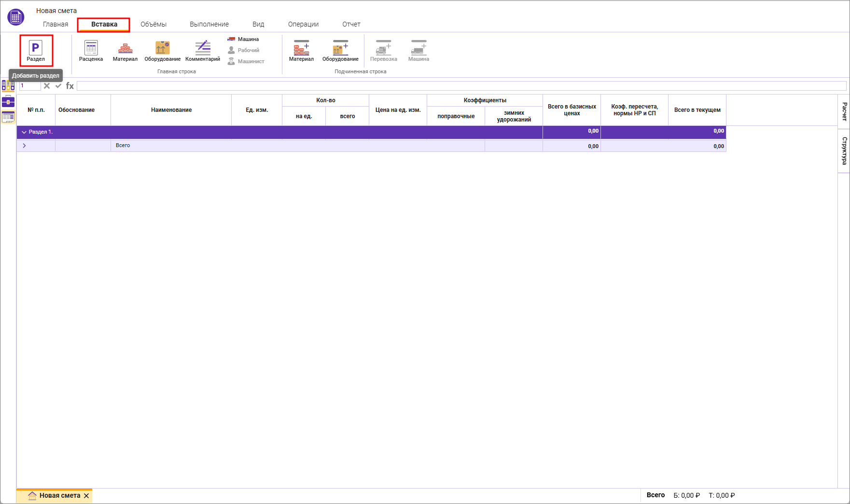850x504 pixels.
Task: Open the Отчет ribbon tab
Action: click(x=351, y=24)
